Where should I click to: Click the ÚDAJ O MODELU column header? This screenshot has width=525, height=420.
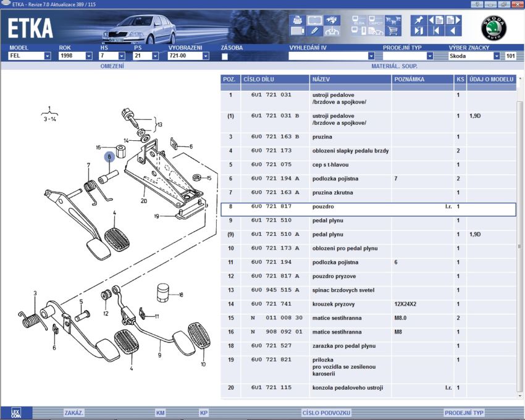[491, 80]
